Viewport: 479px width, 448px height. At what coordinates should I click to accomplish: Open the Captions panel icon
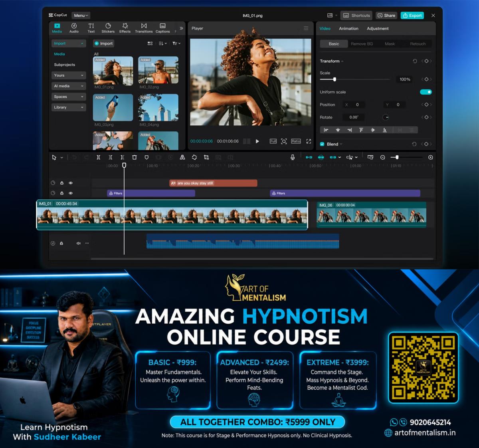pyautogui.click(x=162, y=28)
